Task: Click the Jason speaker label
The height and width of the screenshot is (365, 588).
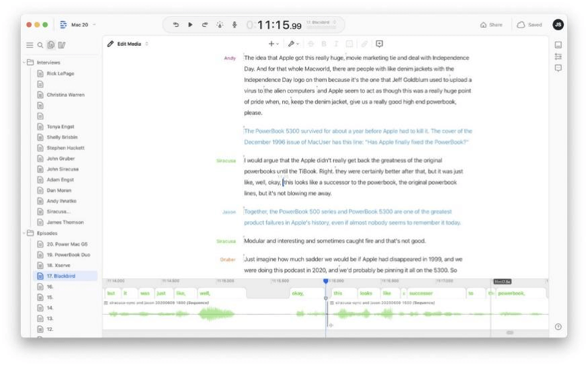Action: (228, 212)
